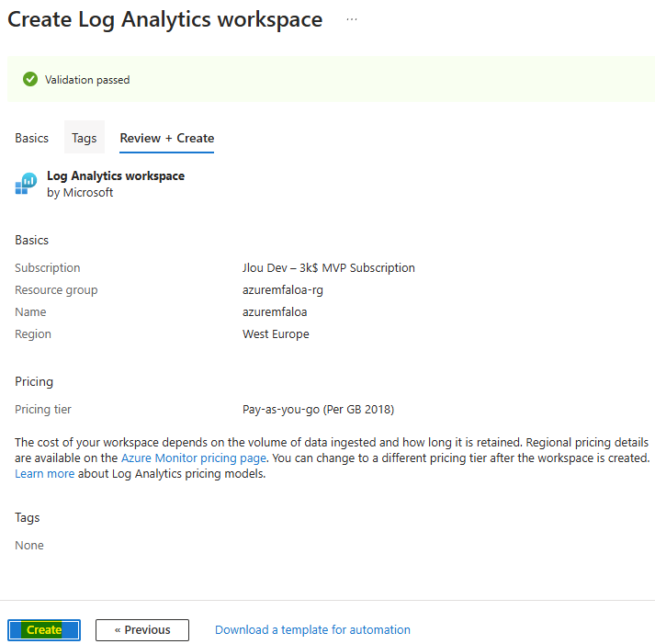Select the subscription value Jlou Dev – 3k$ MVP

click(328, 267)
